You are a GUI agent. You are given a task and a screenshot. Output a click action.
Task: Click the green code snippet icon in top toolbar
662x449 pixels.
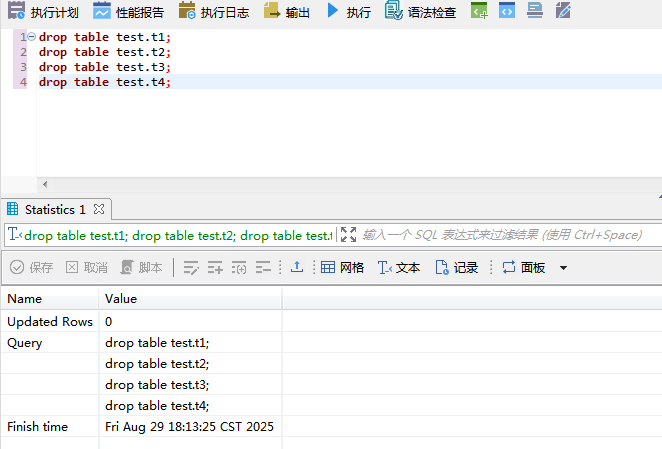480,12
